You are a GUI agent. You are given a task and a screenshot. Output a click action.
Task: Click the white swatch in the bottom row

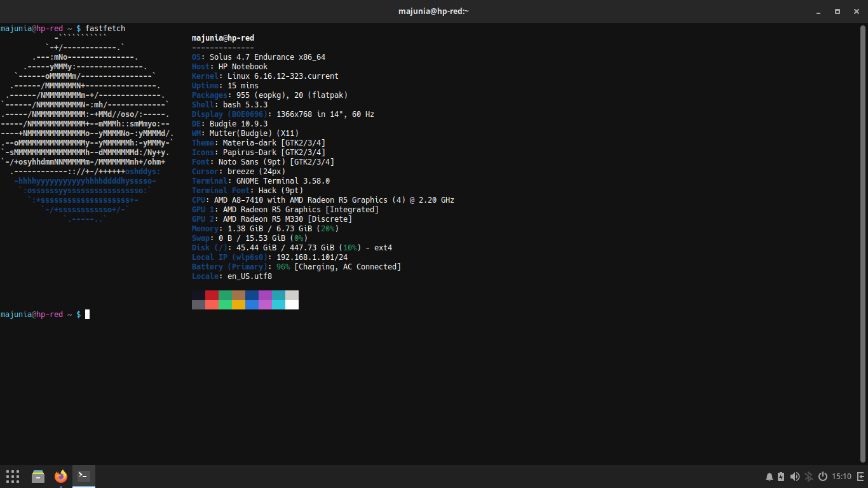point(292,304)
